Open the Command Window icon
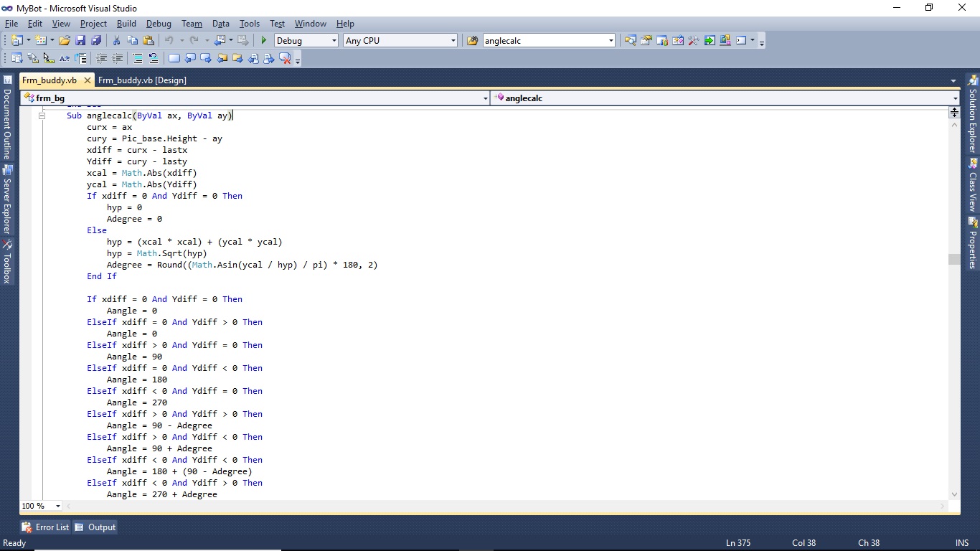980x551 pixels. coord(741,40)
